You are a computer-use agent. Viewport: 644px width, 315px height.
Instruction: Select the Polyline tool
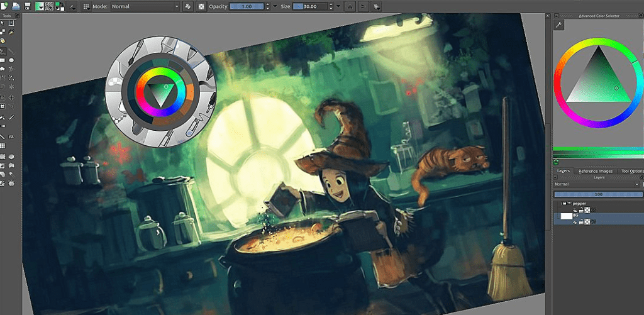(x=12, y=69)
